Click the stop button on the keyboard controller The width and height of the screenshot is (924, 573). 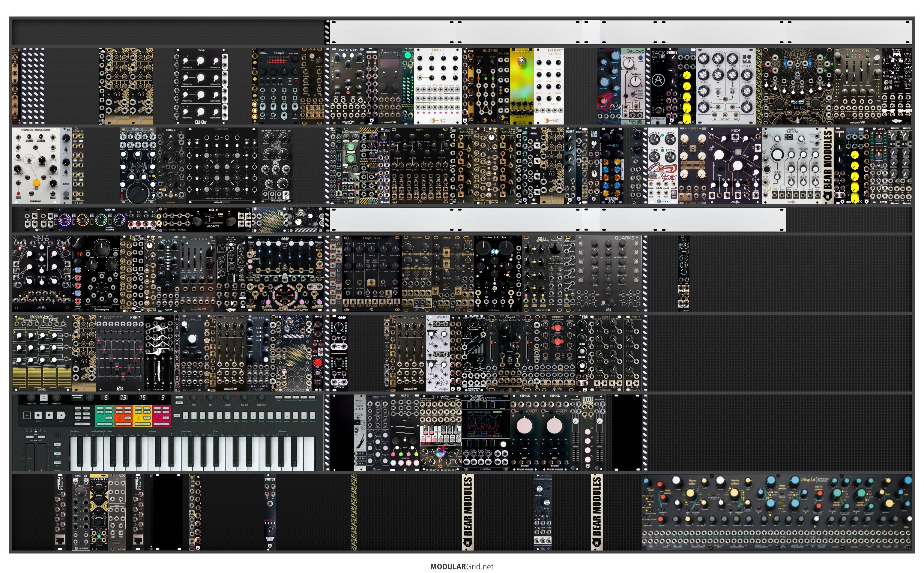point(49,415)
